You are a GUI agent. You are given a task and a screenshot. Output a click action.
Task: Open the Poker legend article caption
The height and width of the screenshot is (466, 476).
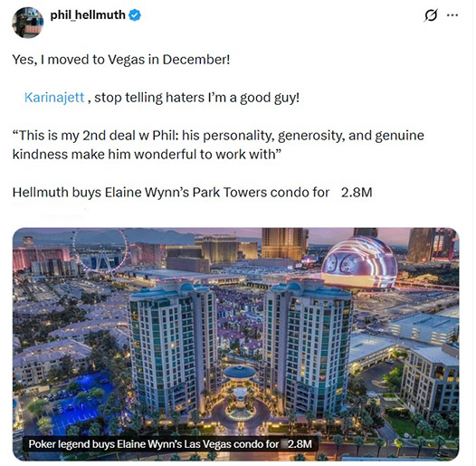pos(170,444)
